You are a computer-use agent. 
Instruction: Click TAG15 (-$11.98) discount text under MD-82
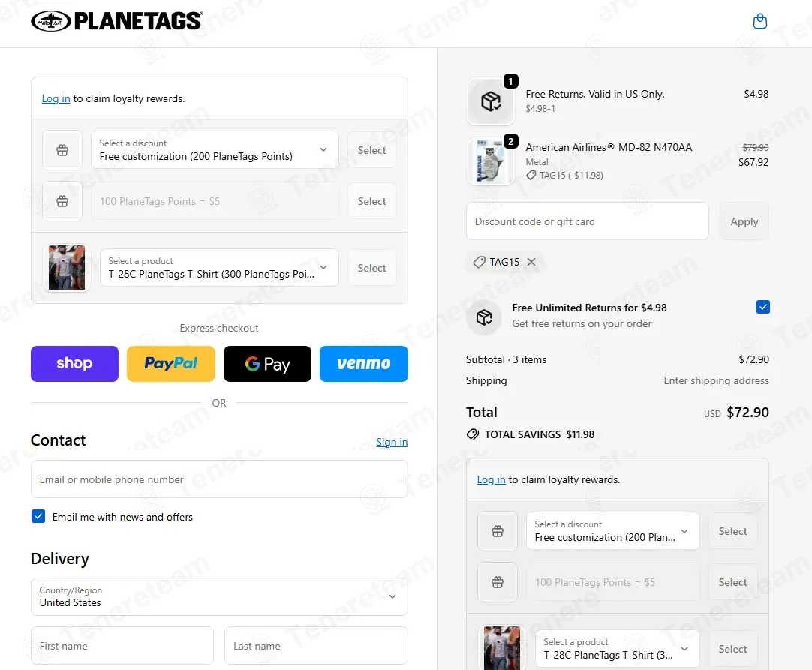click(571, 175)
